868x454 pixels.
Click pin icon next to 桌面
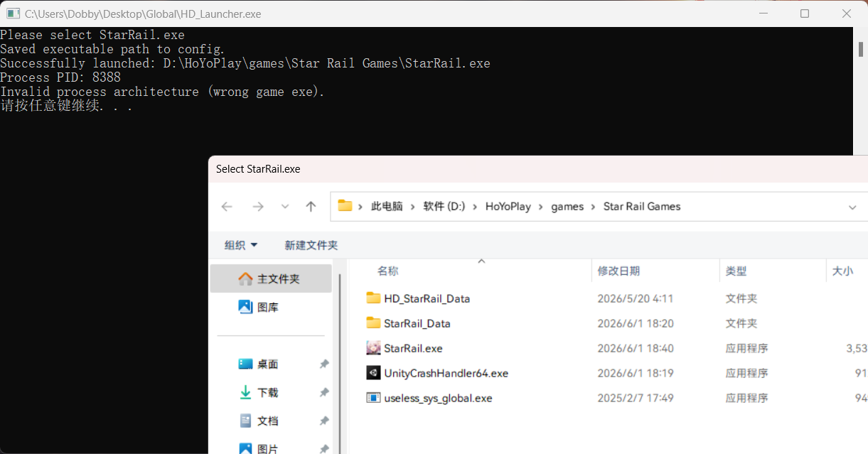(324, 364)
